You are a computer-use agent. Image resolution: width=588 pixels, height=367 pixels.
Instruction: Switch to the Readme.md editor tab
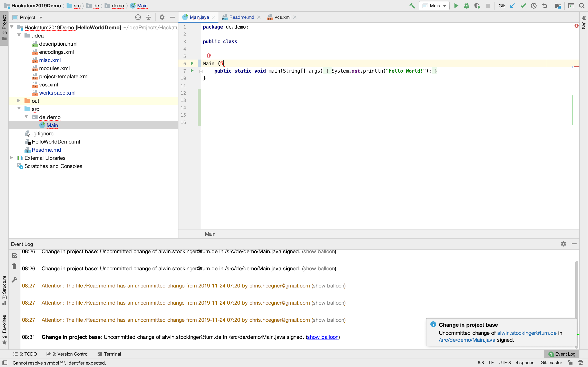click(x=241, y=17)
